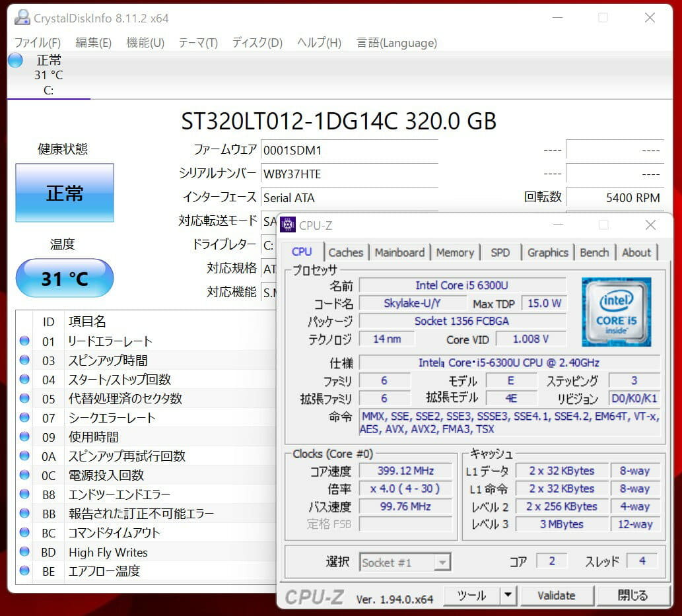This screenshot has width=682, height=616.
Task: Click the Skylake-U/Y code name value
Action: tap(412, 303)
